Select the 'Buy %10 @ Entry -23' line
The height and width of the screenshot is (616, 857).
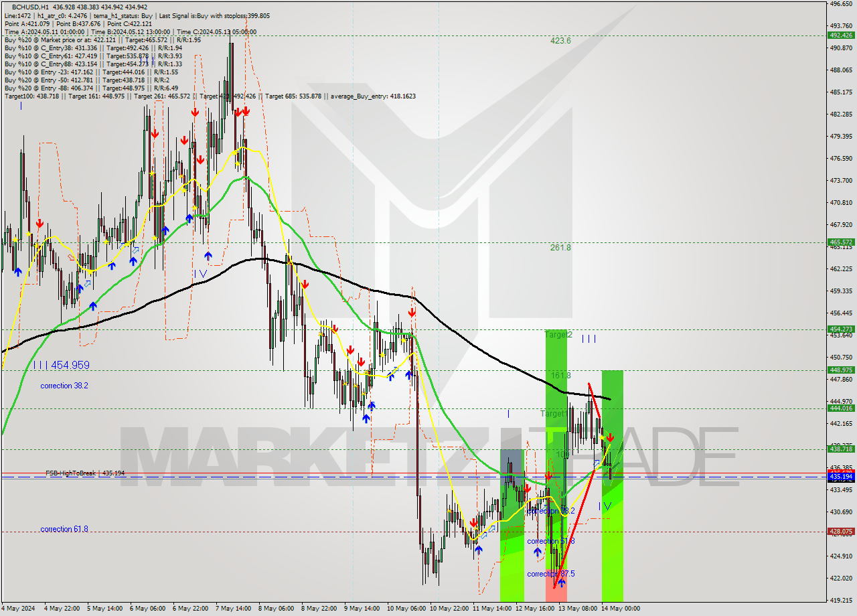tap(91, 72)
